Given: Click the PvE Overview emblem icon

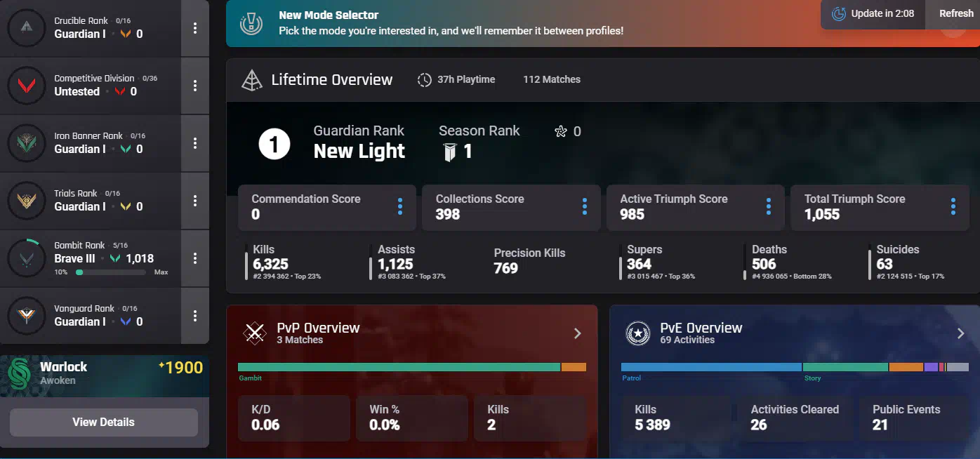Looking at the screenshot, I should coord(638,333).
